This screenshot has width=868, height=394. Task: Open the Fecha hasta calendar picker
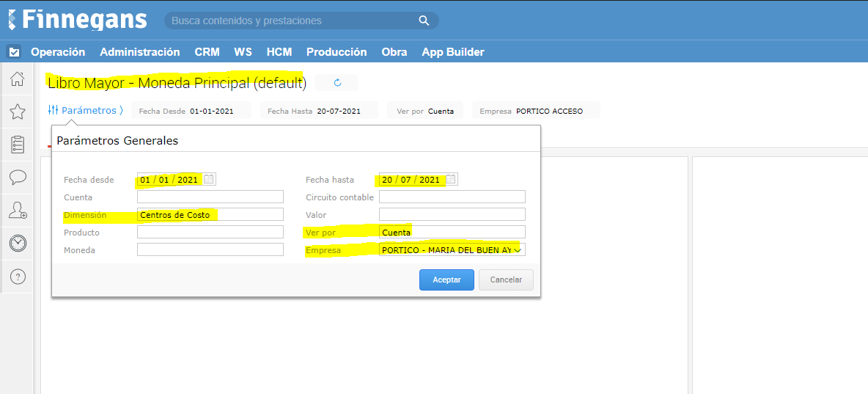point(451,179)
